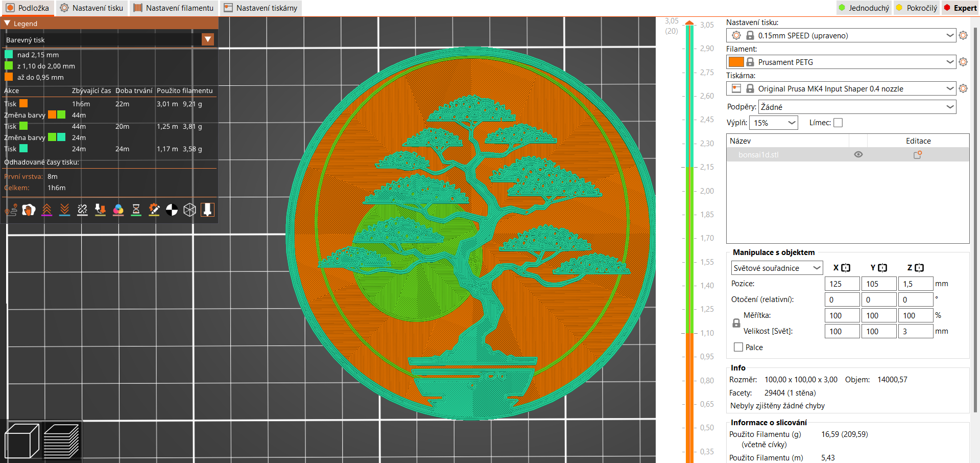Click Velikost Z field showing 3
The width and height of the screenshot is (980, 463).
(916, 331)
